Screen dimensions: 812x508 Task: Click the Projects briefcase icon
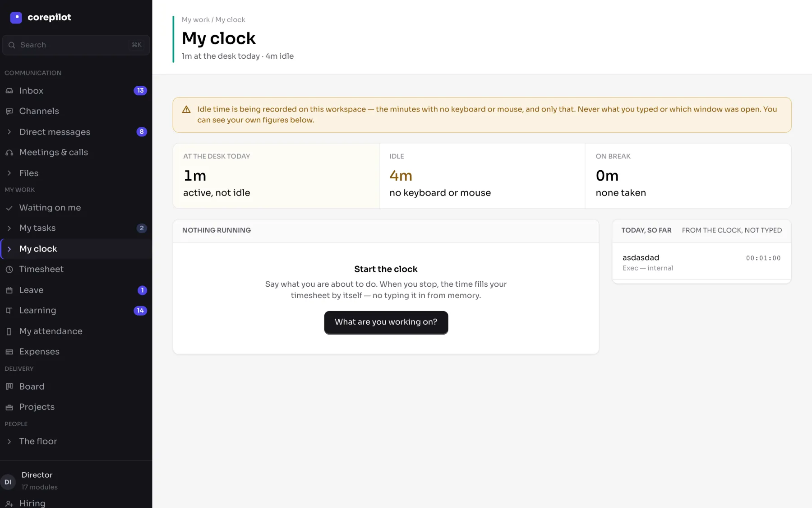tap(9, 407)
